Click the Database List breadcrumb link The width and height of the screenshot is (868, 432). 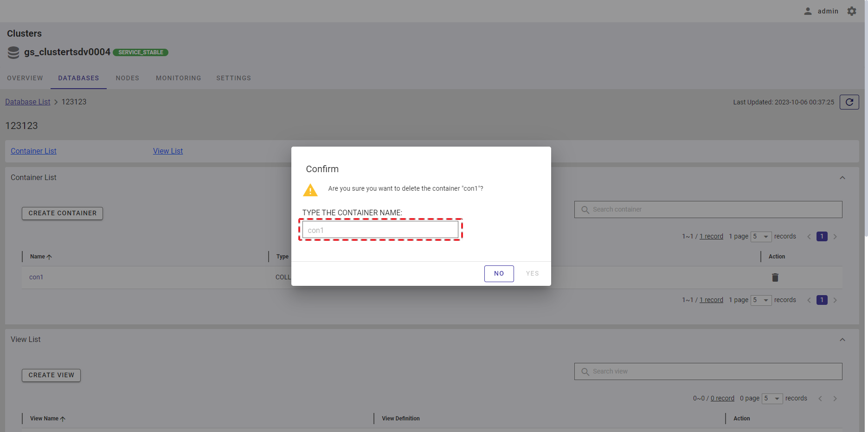(x=28, y=102)
